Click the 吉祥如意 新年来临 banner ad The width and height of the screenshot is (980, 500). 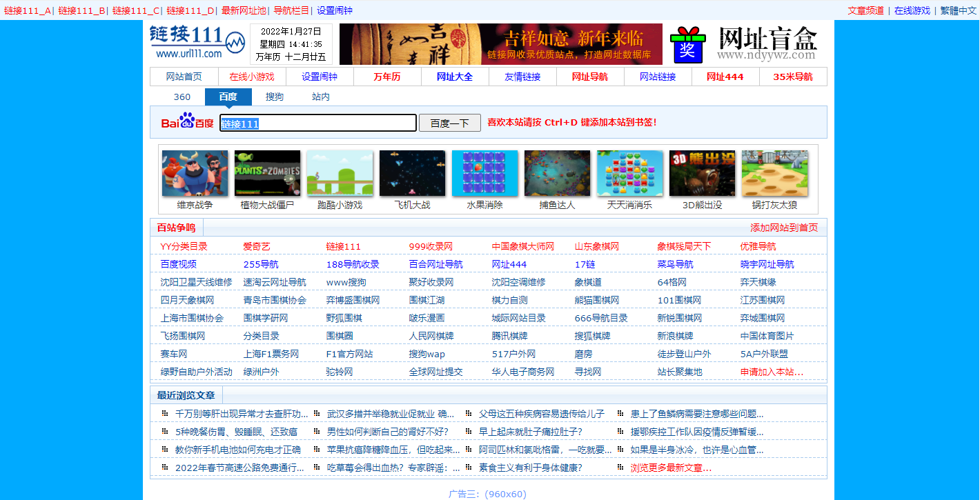pyautogui.click(x=501, y=44)
